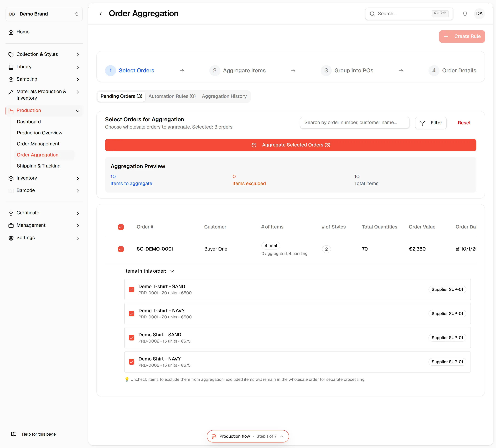Focus the global Search box

pyautogui.click(x=409, y=14)
